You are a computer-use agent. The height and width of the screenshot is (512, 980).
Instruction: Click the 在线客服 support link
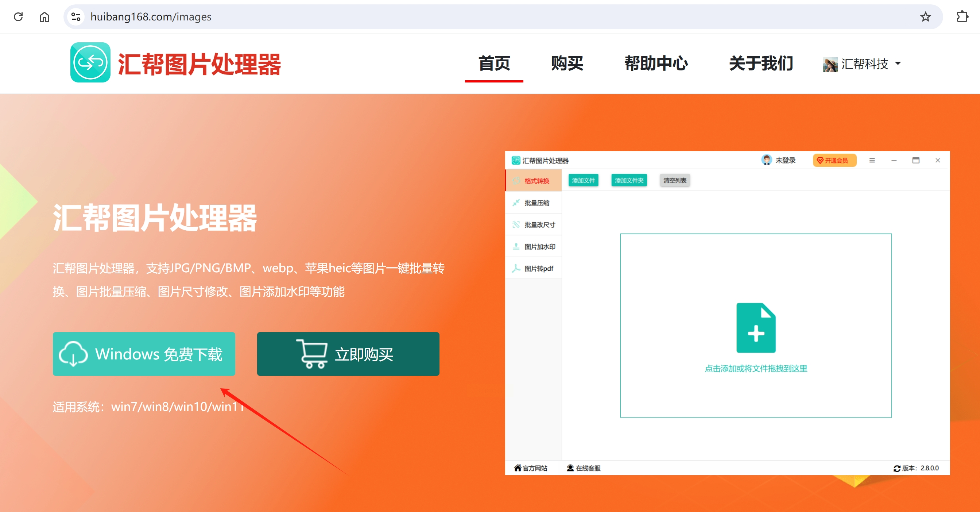pyautogui.click(x=584, y=468)
